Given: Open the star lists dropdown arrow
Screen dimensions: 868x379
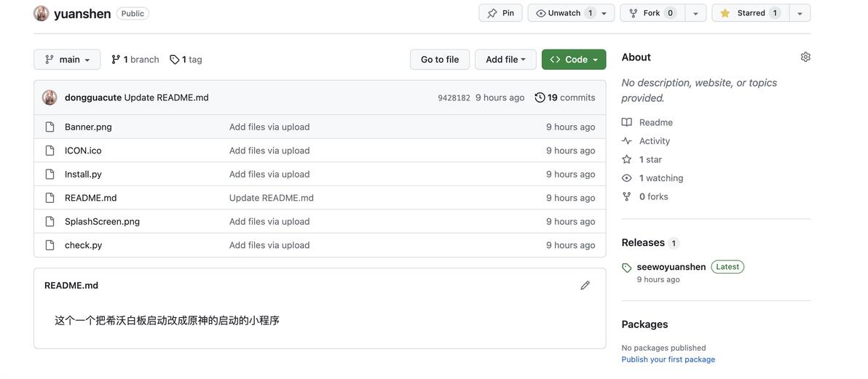Looking at the screenshot, I should [x=800, y=13].
